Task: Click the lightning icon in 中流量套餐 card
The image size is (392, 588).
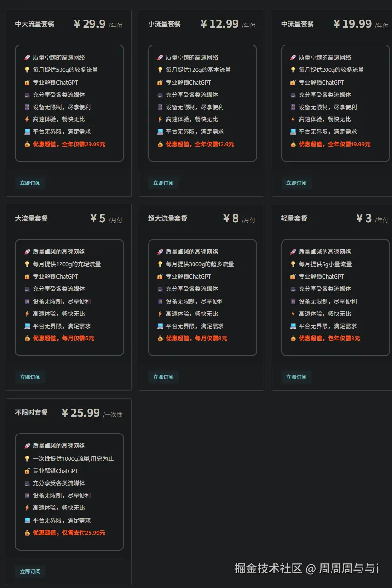Action: click(x=293, y=119)
